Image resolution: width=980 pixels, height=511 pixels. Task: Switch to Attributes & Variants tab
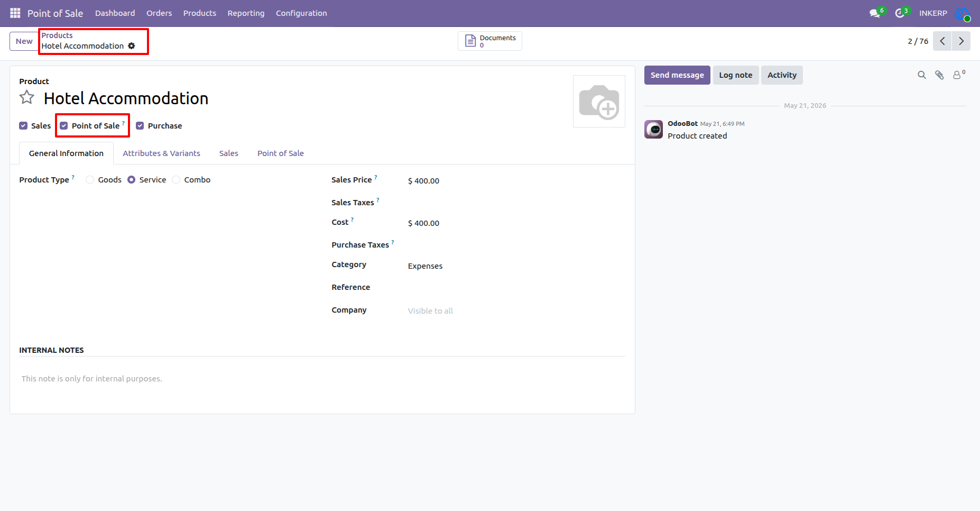(162, 153)
